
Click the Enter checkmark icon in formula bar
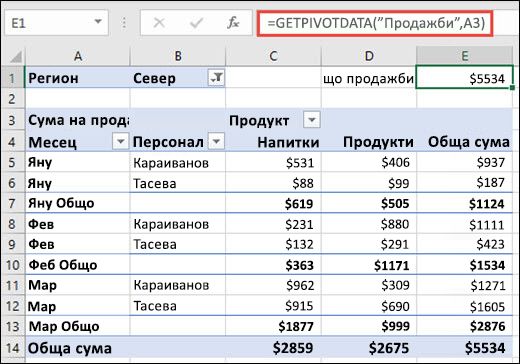(x=196, y=23)
